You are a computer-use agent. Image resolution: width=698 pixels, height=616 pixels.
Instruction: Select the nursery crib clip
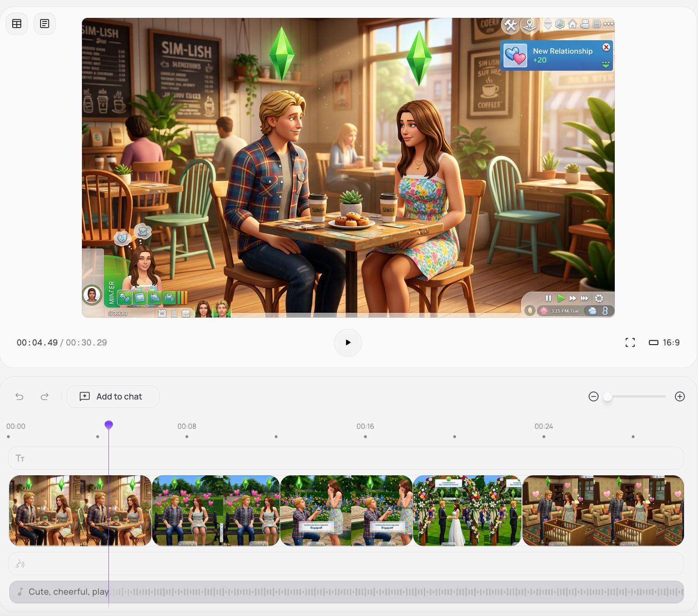(603, 510)
